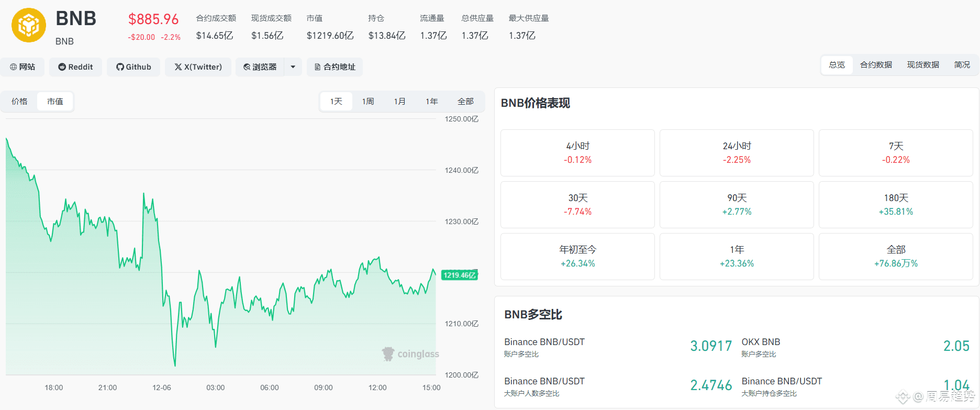Open the 浏览器 block explorer

click(x=260, y=67)
